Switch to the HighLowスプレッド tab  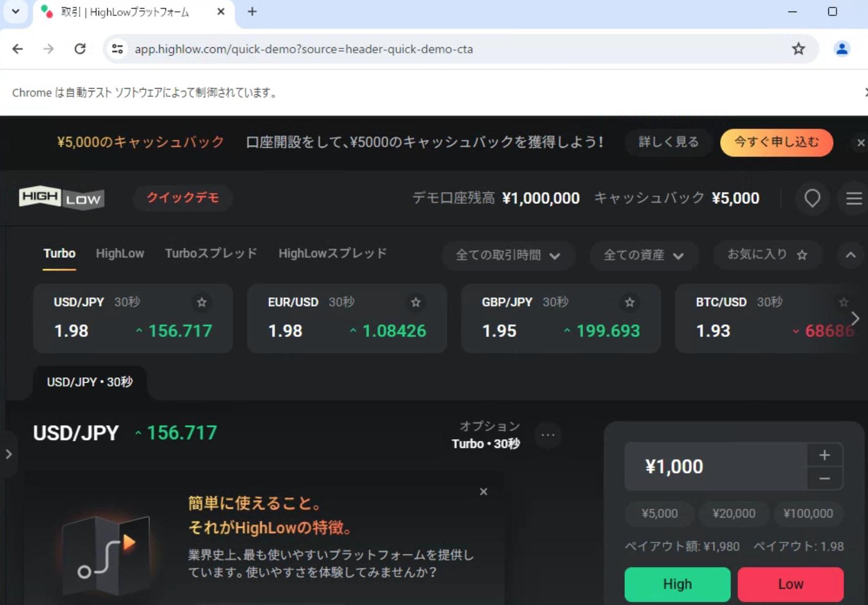point(332,253)
